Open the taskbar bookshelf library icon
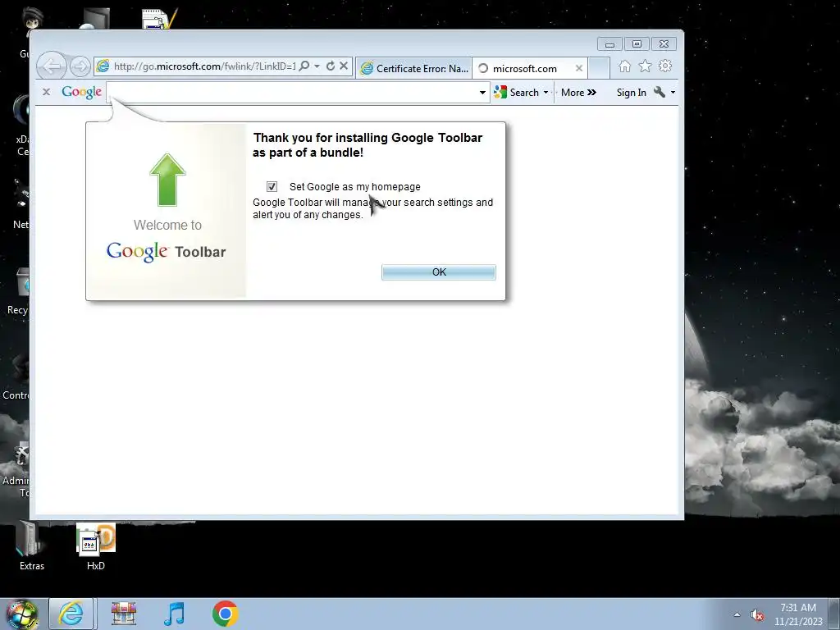 pyautogui.click(x=124, y=614)
